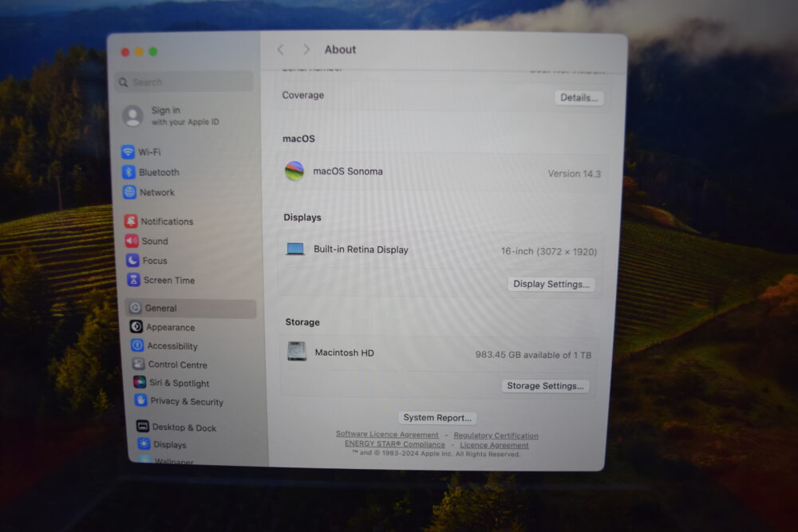
Task: Select Desktop & Dock in the sidebar
Action: click(199, 428)
